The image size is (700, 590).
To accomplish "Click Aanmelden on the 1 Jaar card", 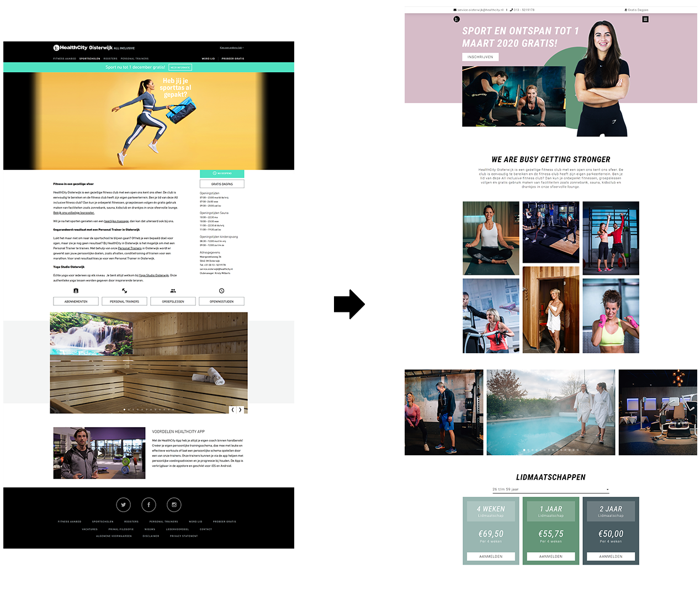I will pyautogui.click(x=551, y=556).
